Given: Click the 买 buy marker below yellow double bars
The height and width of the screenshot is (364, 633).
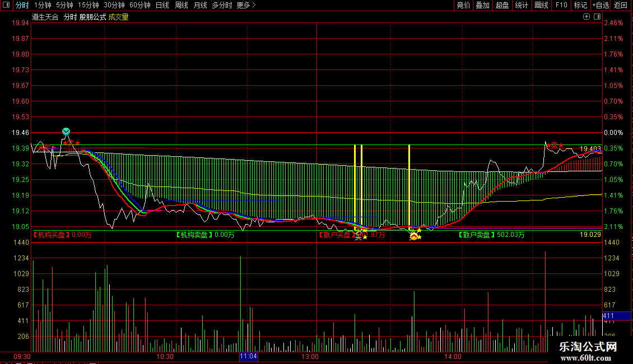Looking at the screenshot, I should [x=358, y=237].
